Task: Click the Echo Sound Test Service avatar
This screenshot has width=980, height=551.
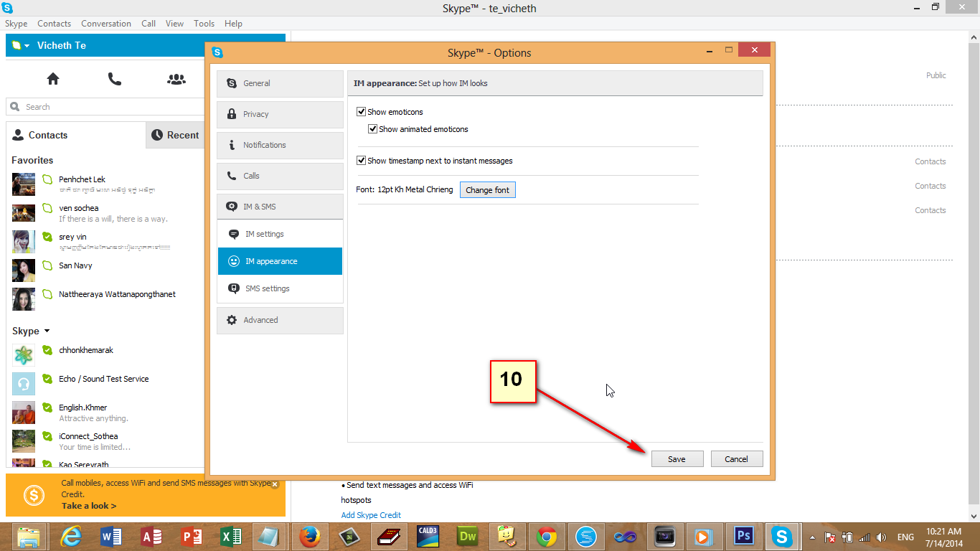Action: [24, 384]
